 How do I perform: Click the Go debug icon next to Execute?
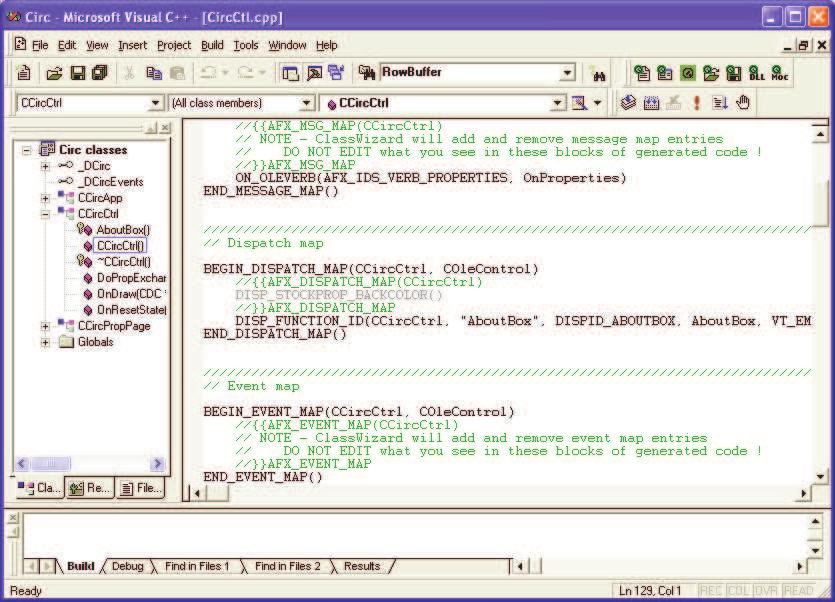point(719,102)
